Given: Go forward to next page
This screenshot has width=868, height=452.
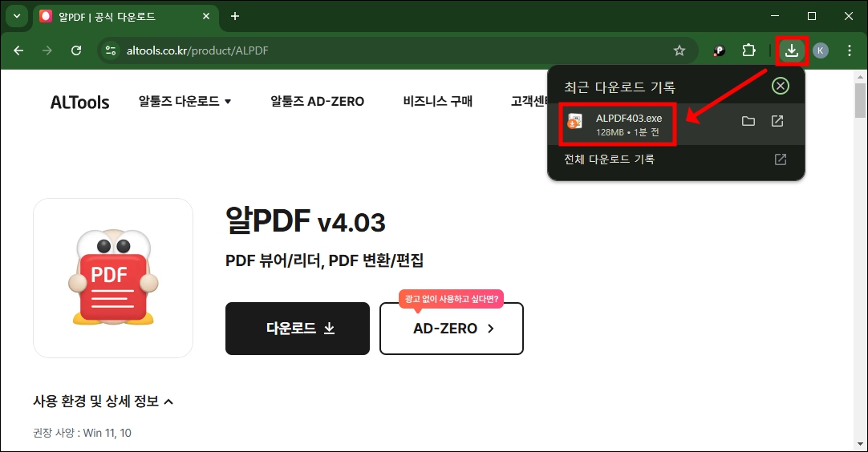Looking at the screenshot, I should [47, 51].
